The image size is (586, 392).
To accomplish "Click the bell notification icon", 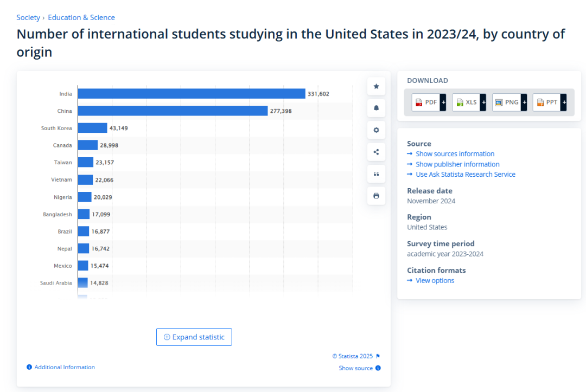I will click(x=376, y=108).
